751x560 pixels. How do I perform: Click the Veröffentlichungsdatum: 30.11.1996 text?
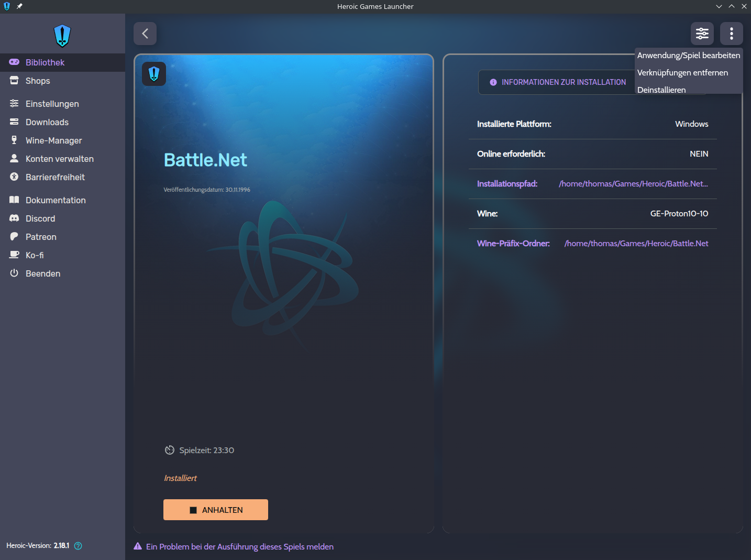[207, 190]
